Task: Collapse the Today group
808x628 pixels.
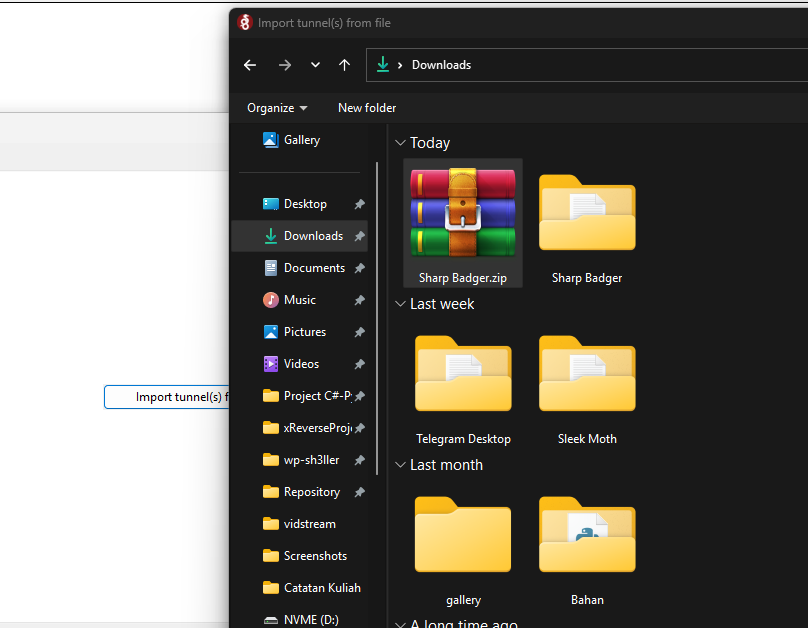Action: 401,143
